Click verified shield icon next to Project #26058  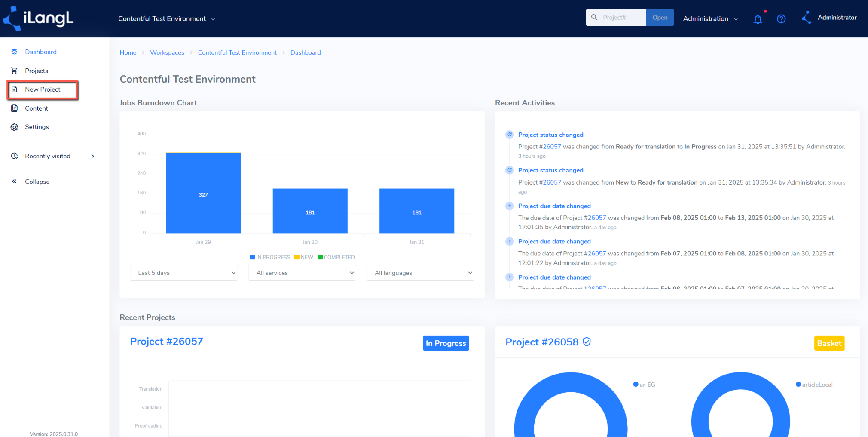click(587, 342)
